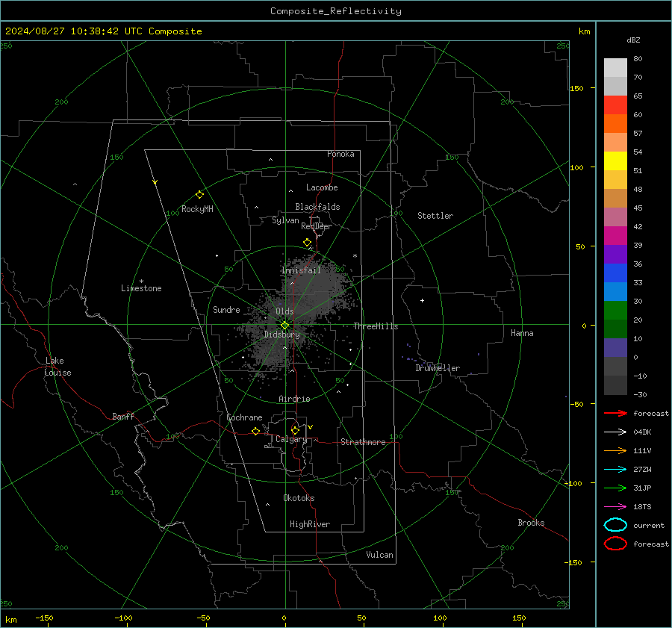Click the Limestone label

pyautogui.click(x=141, y=288)
